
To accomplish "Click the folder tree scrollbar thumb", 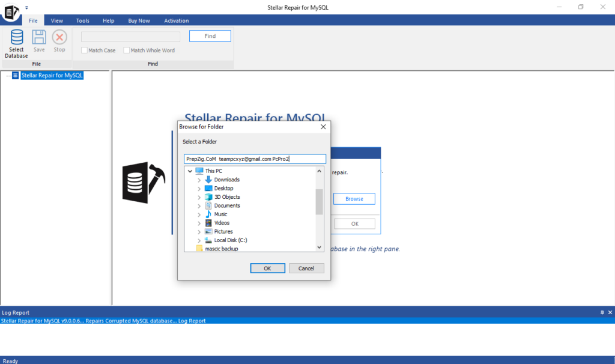I will point(320,202).
